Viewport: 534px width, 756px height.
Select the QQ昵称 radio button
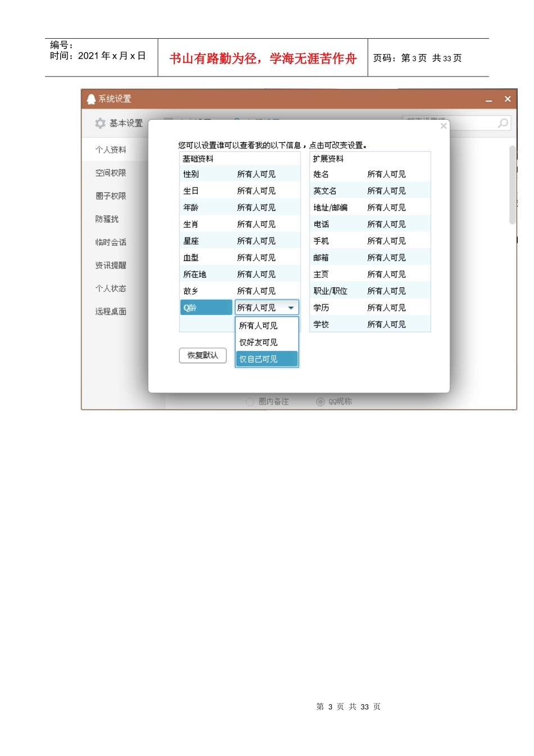click(x=320, y=402)
